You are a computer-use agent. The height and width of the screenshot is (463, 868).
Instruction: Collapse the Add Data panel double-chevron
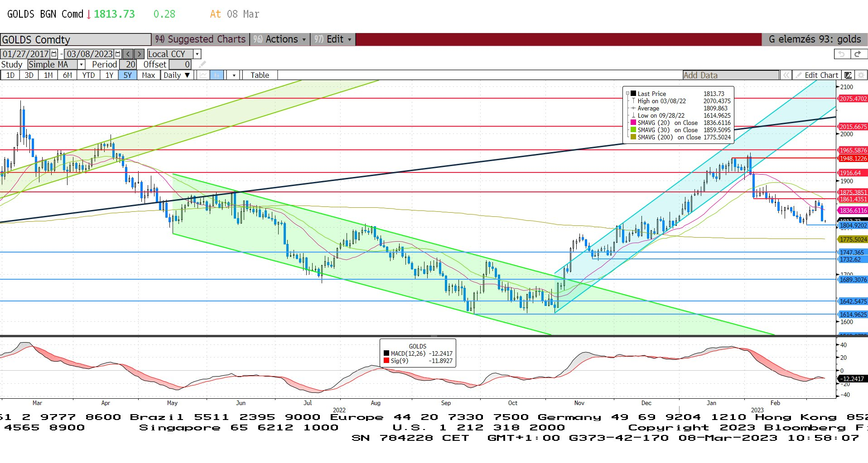click(x=786, y=75)
